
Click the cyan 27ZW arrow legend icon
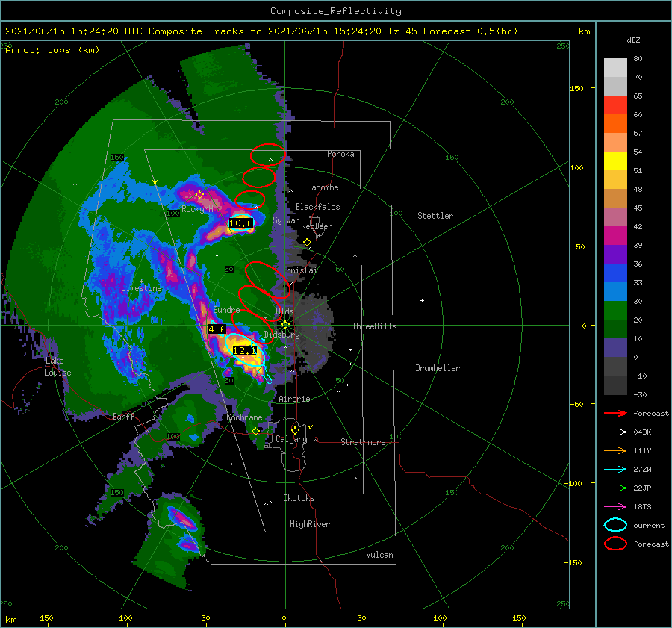(615, 470)
